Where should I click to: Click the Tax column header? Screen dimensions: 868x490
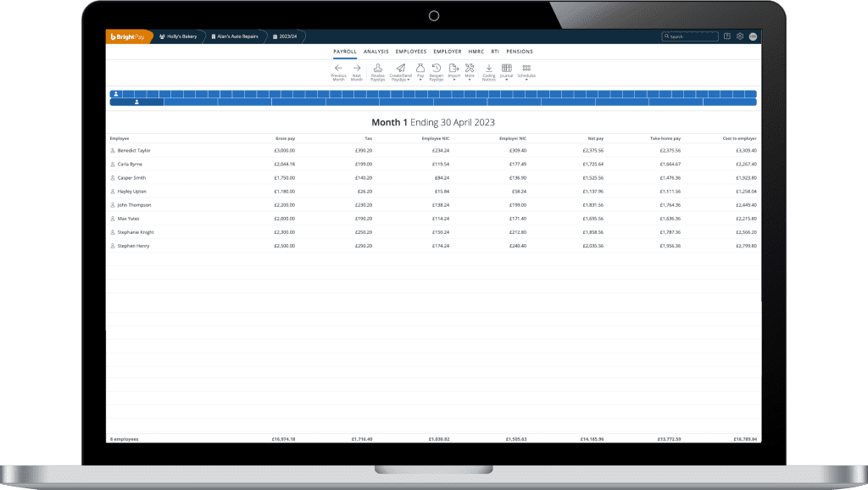tap(368, 138)
